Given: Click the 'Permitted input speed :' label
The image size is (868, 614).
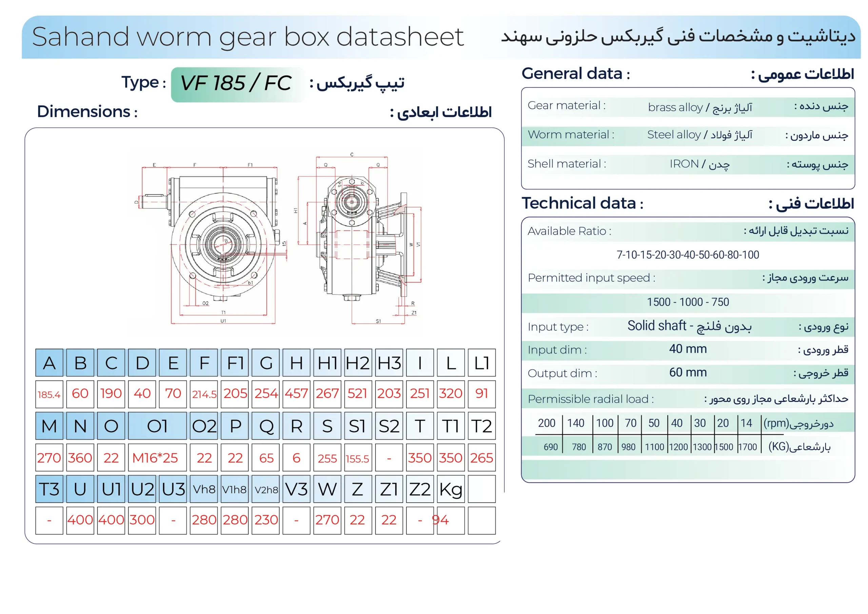Looking at the screenshot, I should click(x=591, y=278).
